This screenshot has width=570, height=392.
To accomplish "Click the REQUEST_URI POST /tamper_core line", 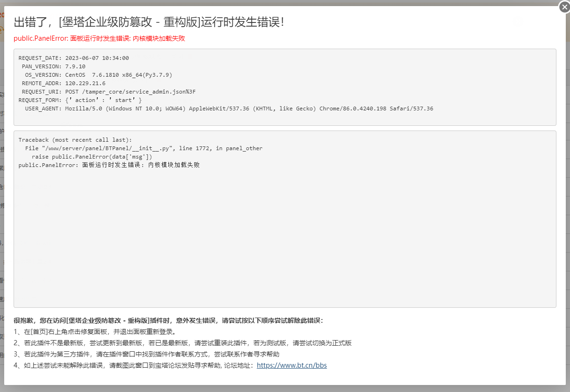I will pyautogui.click(x=109, y=92).
